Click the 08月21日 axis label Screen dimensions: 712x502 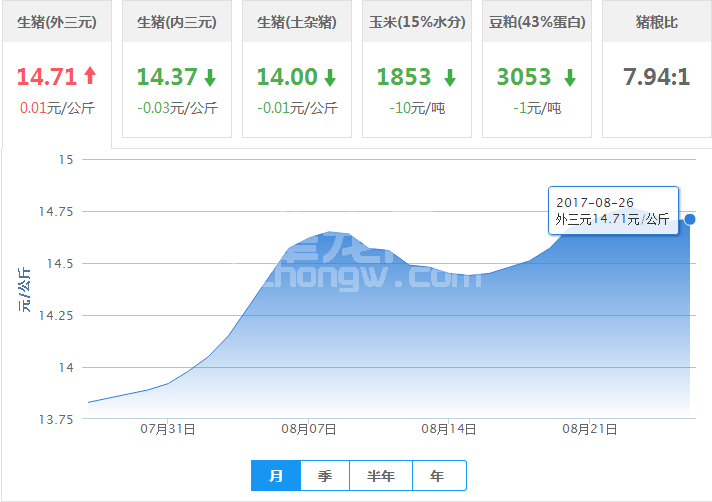coord(589,429)
